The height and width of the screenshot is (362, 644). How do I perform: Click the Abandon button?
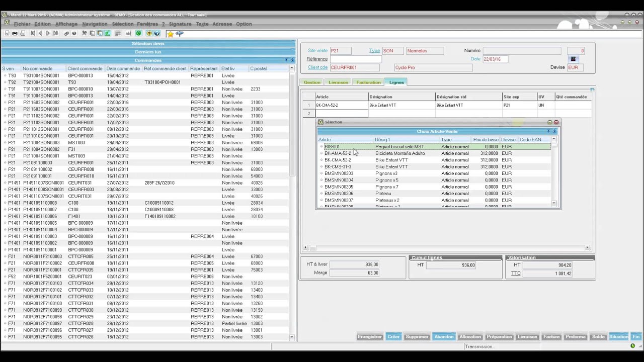444,337
